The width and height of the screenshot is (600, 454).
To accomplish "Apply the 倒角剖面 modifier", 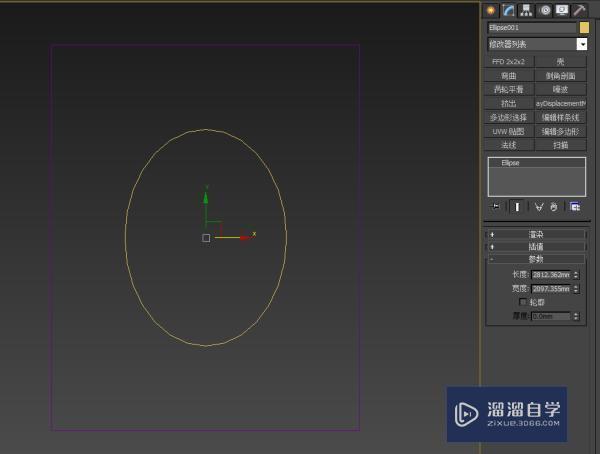I will (x=560, y=75).
